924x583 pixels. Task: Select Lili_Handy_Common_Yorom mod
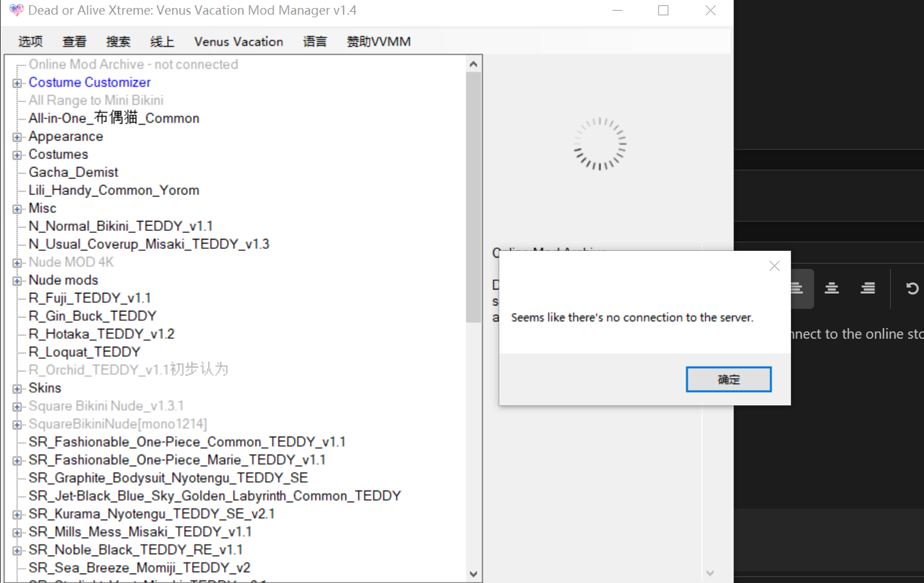tap(114, 190)
